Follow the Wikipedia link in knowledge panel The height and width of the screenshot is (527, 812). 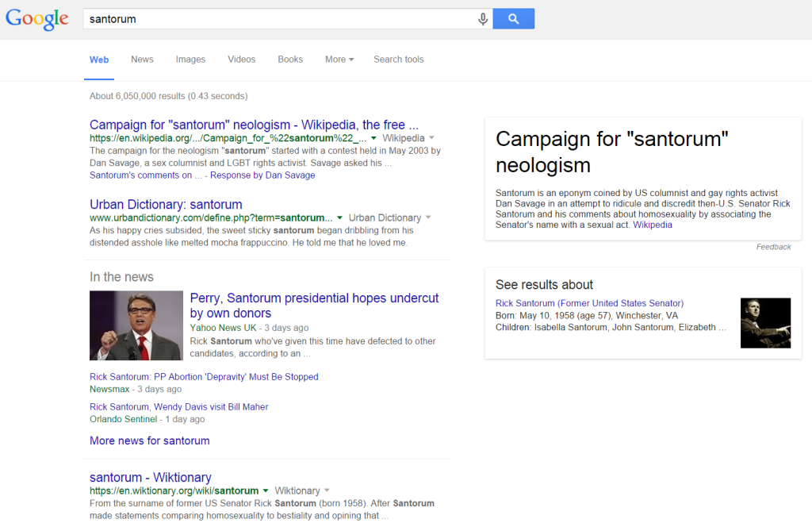point(653,225)
